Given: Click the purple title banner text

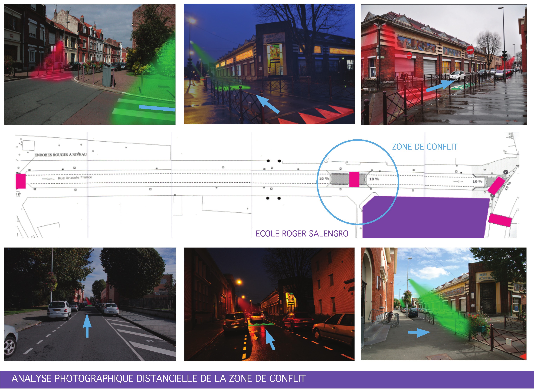Looking at the screenshot, I should click(x=159, y=379).
